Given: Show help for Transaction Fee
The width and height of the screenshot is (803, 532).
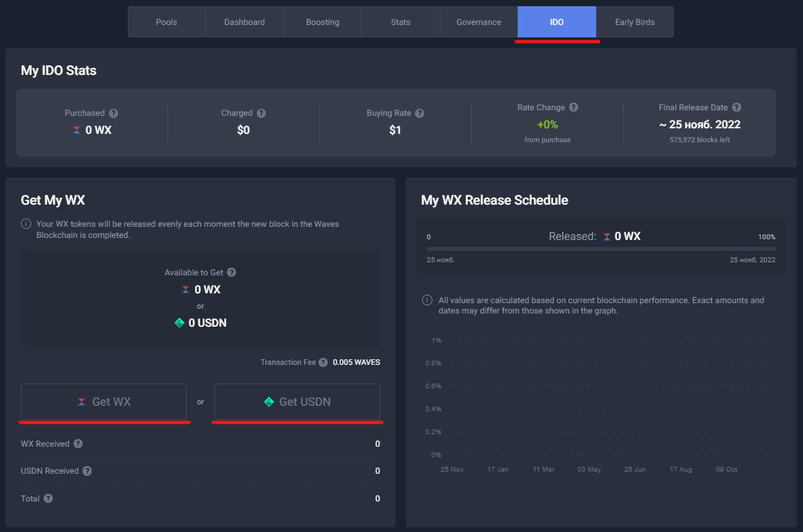Looking at the screenshot, I should click(323, 363).
